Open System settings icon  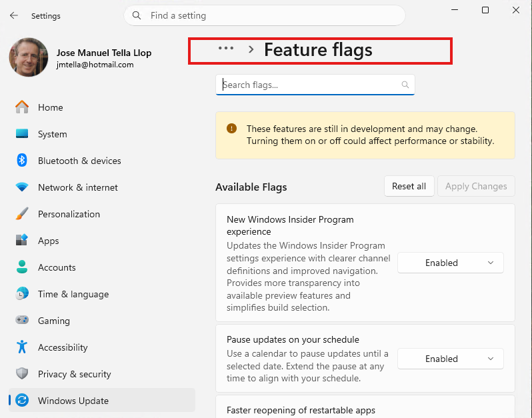coord(22,134)
